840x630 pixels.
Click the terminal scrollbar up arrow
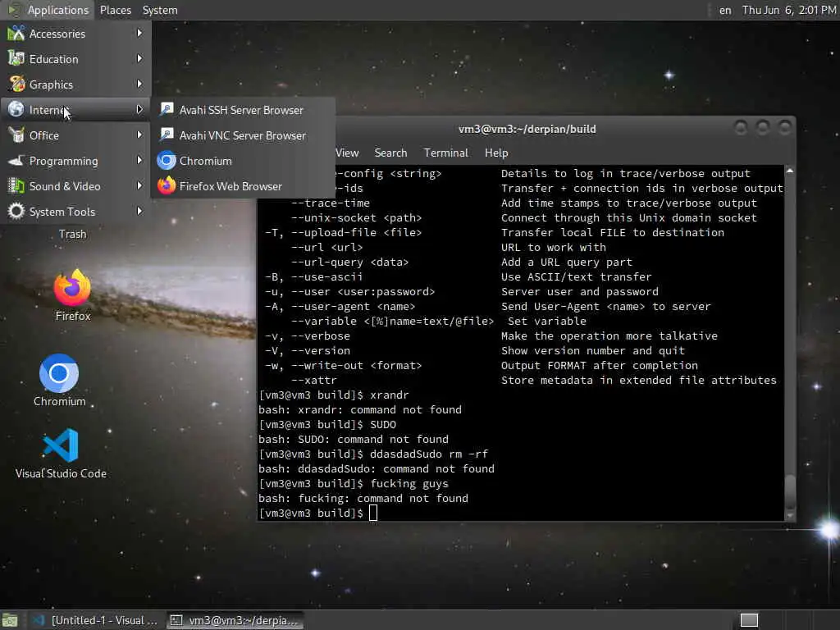coord(790,171)
